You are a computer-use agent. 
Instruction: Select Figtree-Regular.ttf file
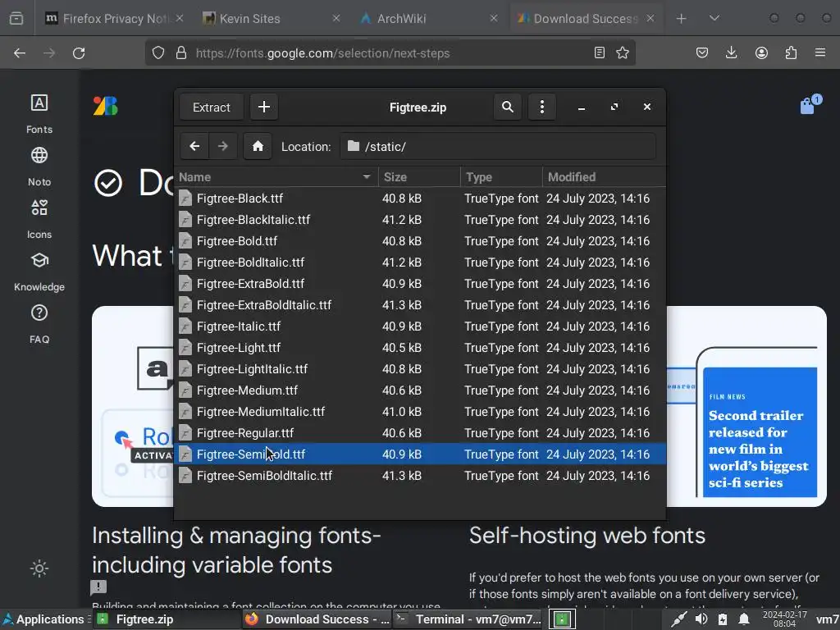(420, 433)
